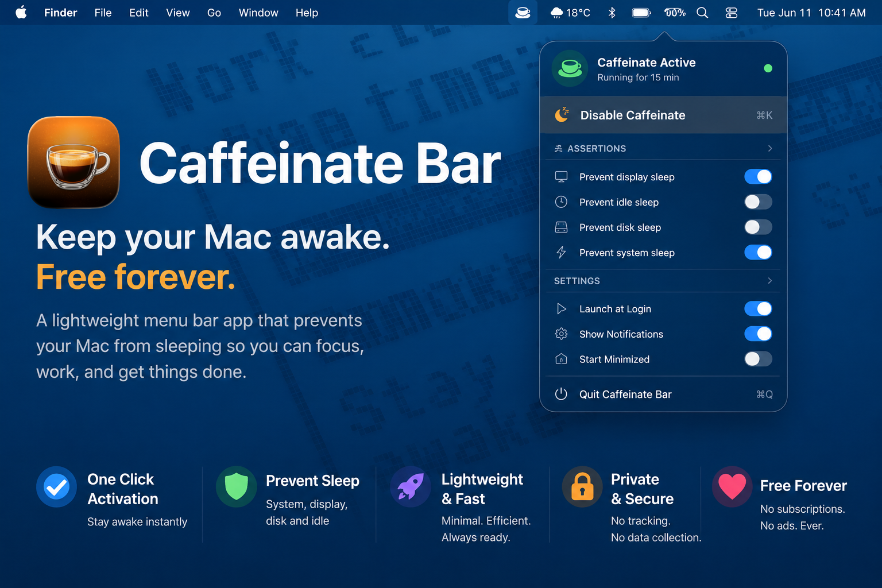Viewport: 882px width, 588px height.
Task: Click the power icon beside Quit Caffeinate Bar
Action: pos(561,394)
